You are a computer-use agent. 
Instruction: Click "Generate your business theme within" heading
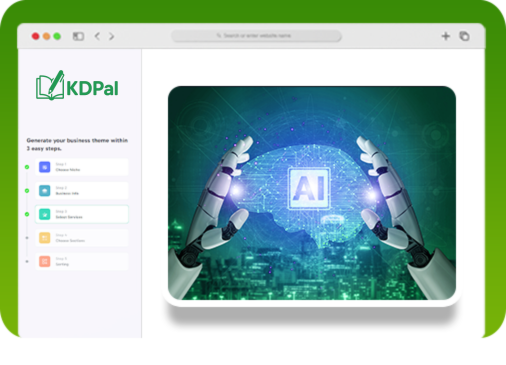pos(77,140)
